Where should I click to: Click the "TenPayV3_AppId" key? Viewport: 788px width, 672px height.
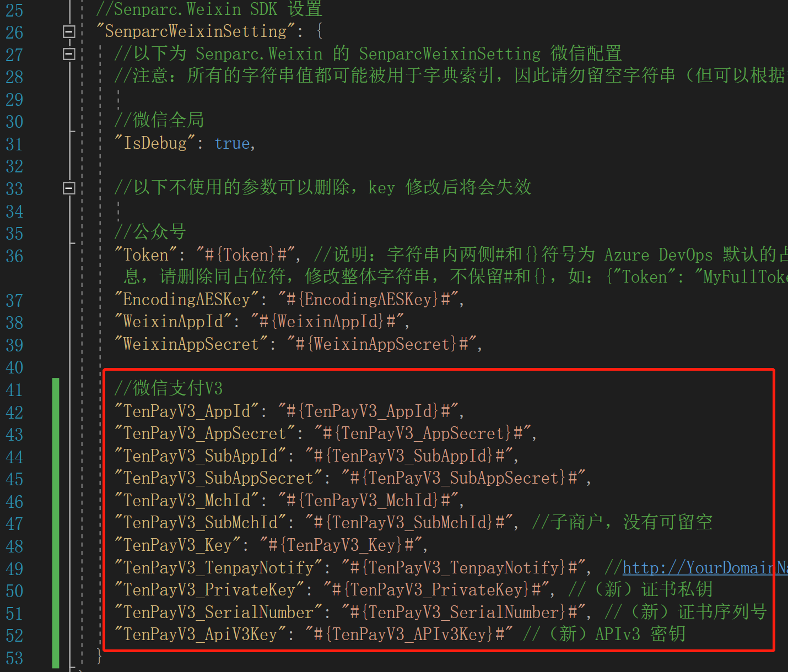[x=187, y=411]
